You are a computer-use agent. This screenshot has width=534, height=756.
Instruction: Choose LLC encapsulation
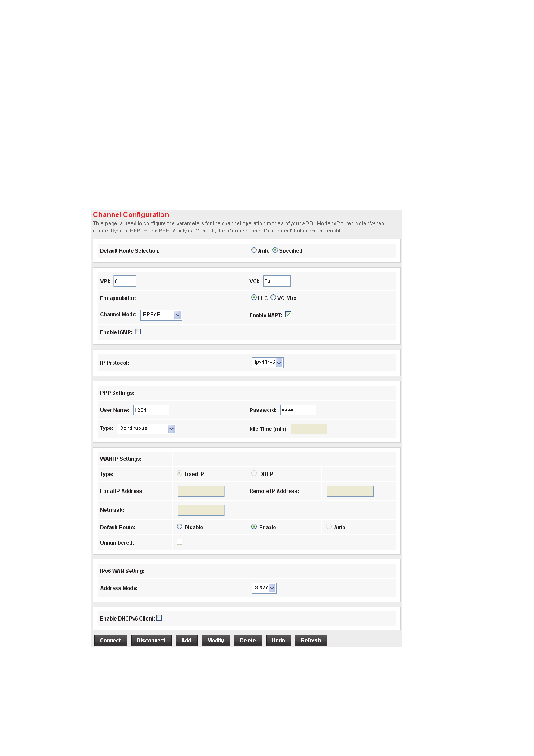(254, 297)
